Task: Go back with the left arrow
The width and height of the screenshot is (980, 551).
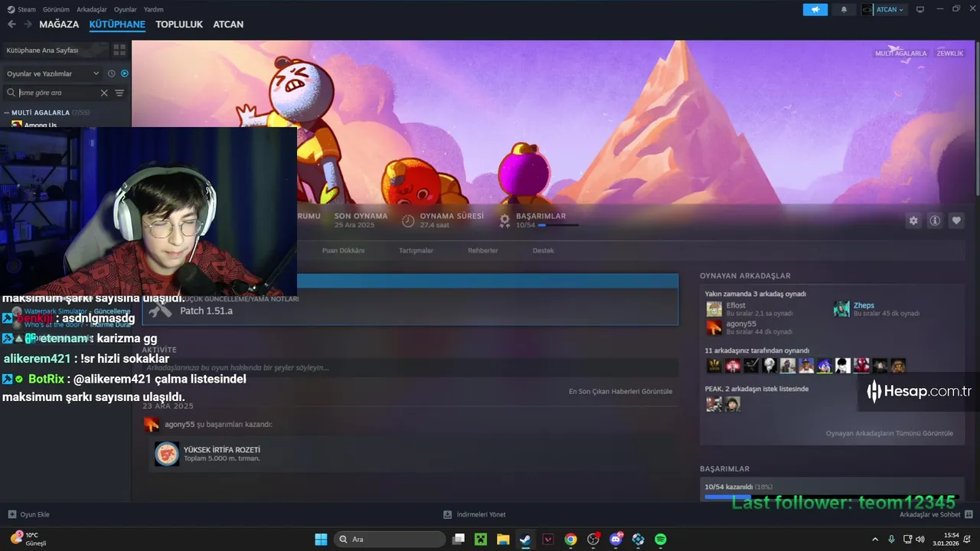Action: [11, 24]
